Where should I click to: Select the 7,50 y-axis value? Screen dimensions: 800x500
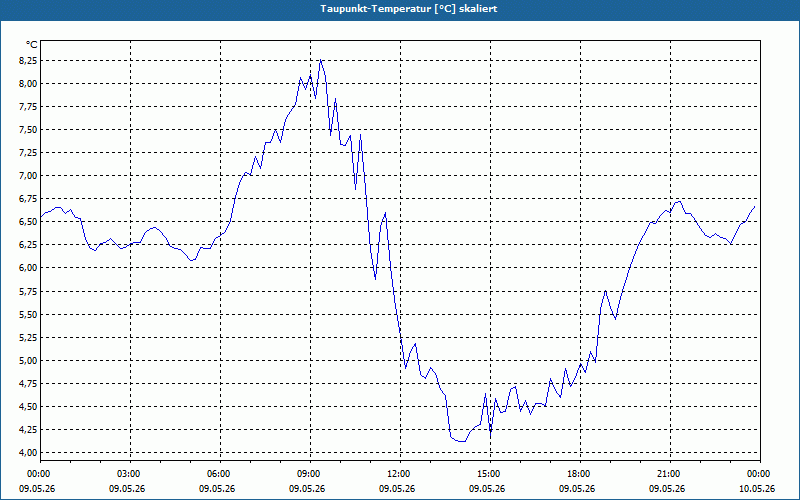click(27, 130)
